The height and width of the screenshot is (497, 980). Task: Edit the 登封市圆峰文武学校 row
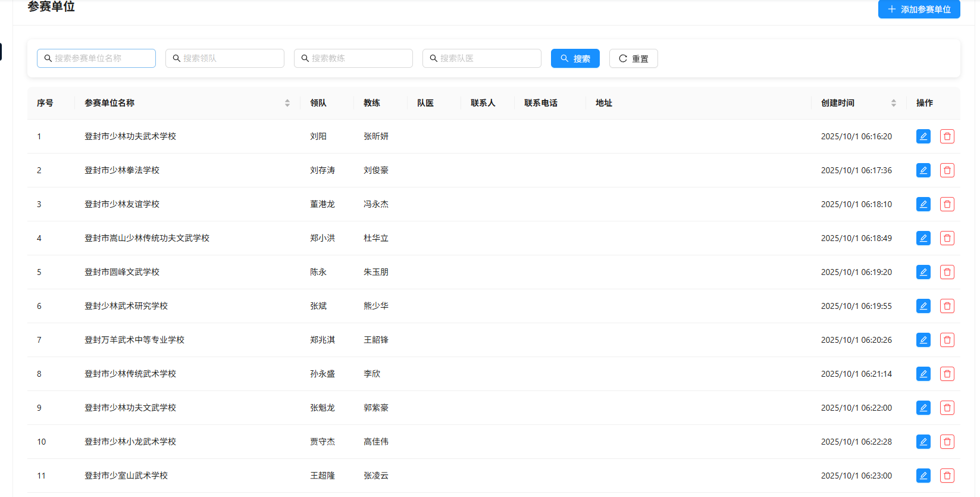click(923, 272)
